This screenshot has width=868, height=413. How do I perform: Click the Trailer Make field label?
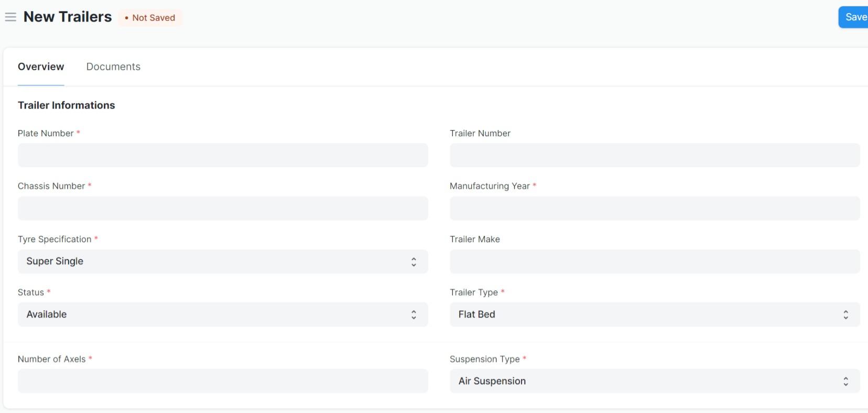[475, 239]
